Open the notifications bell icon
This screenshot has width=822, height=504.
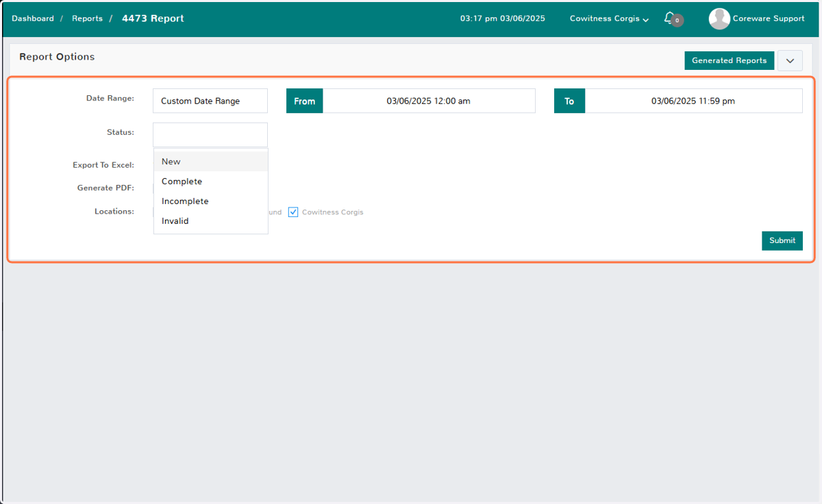click(x=670, y=18)
